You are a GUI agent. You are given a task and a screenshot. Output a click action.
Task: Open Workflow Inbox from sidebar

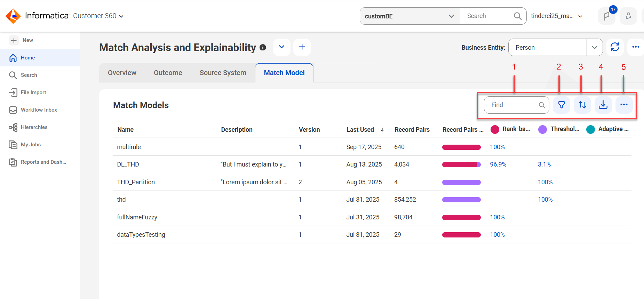point(40,110)
